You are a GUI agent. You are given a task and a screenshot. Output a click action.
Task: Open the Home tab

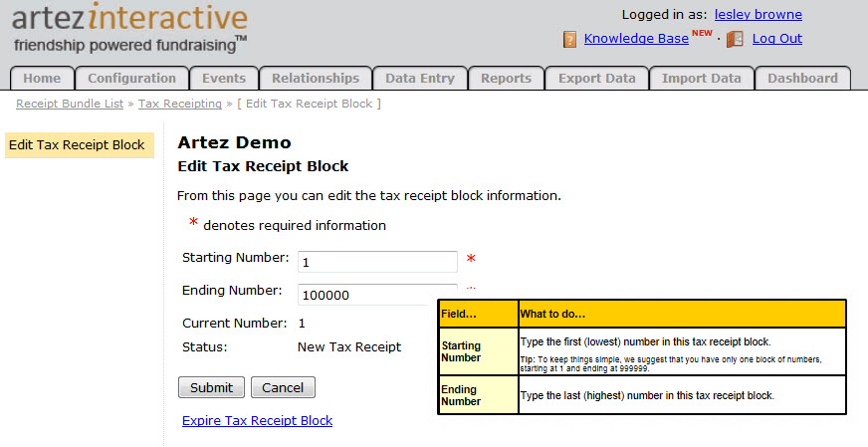[x=42, y=79]
